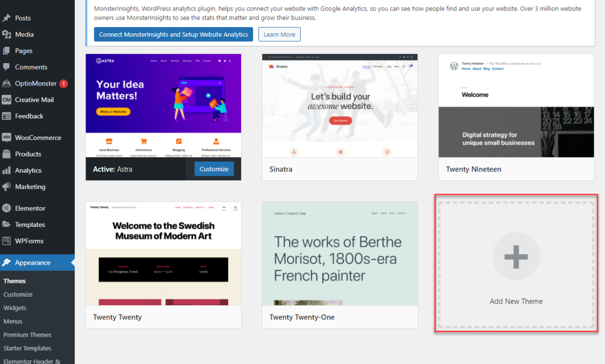Click the WooCommerce logo icon
The image size is (605, 364).
[6, 138]
